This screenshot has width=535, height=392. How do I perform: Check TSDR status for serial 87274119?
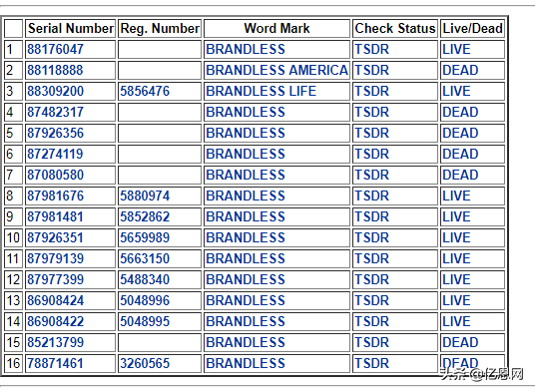tap(372, 154)
